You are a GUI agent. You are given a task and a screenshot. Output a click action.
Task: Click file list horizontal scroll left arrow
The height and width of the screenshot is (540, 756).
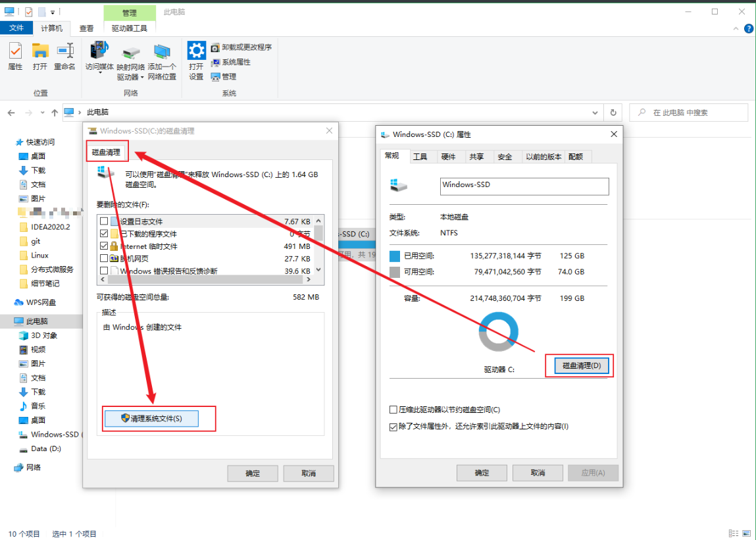pyautogui.click(x=102, y=279)
